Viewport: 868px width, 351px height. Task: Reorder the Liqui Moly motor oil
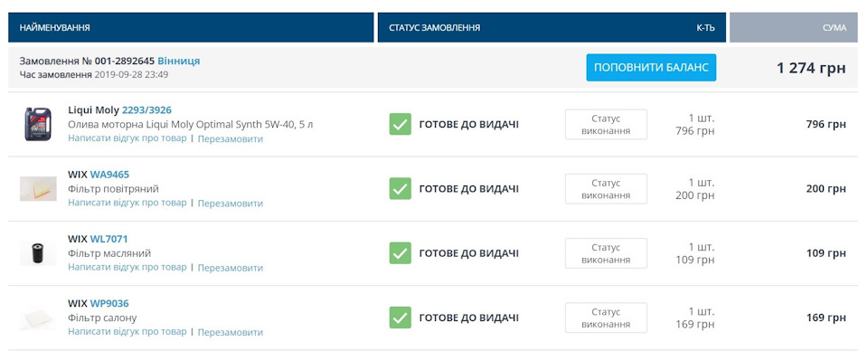(x=231, y=139)
